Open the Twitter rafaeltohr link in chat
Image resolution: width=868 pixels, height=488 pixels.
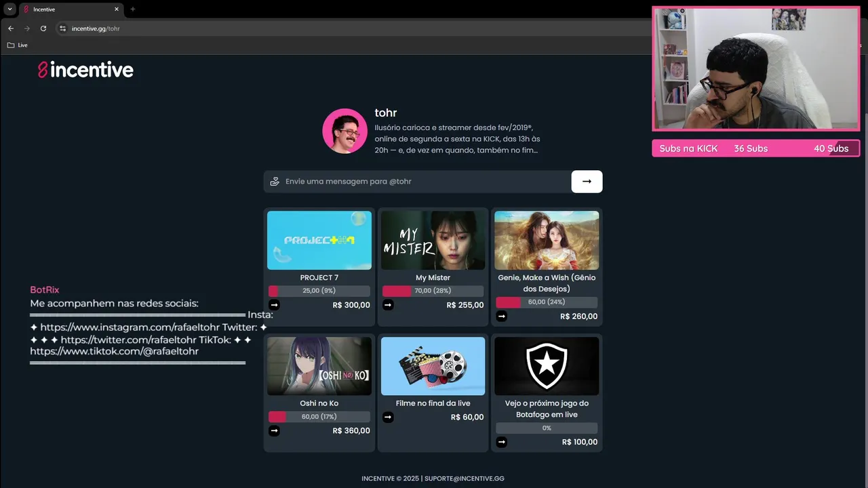[x=128, y=340]
